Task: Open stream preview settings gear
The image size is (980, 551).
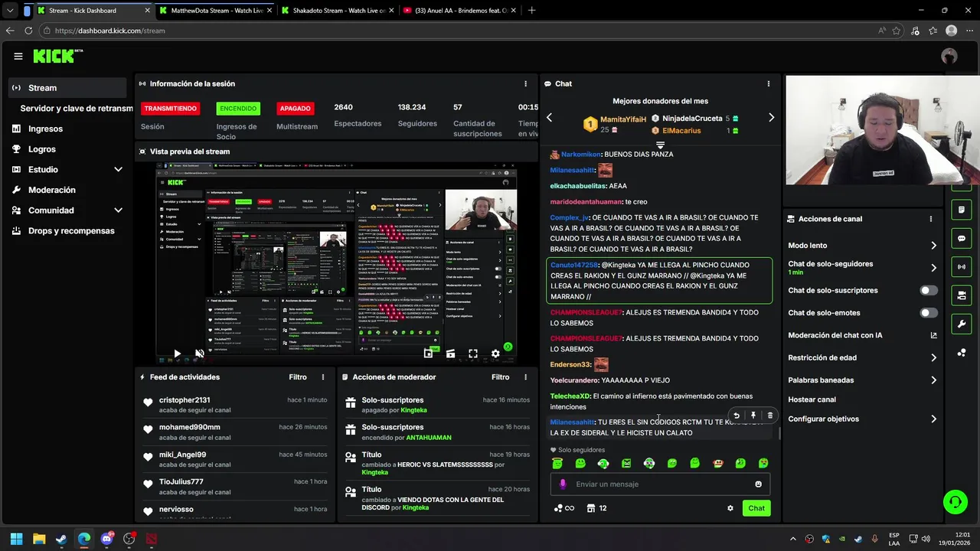Action: coord(495,354)
